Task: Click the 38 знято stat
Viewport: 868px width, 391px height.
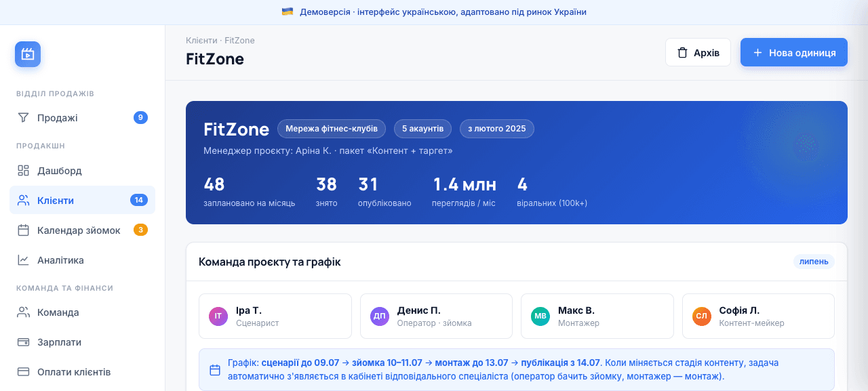Action: [x=326, y=192]
